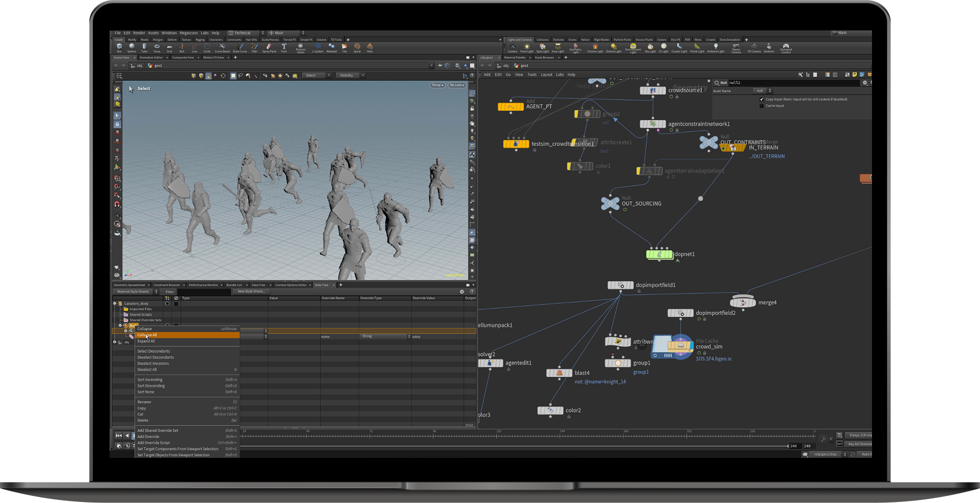Image resolution: width=980 pixels, height=503 pixels.
Task: Open the Persp camera menu button
Action: click(x=437, y=85)
